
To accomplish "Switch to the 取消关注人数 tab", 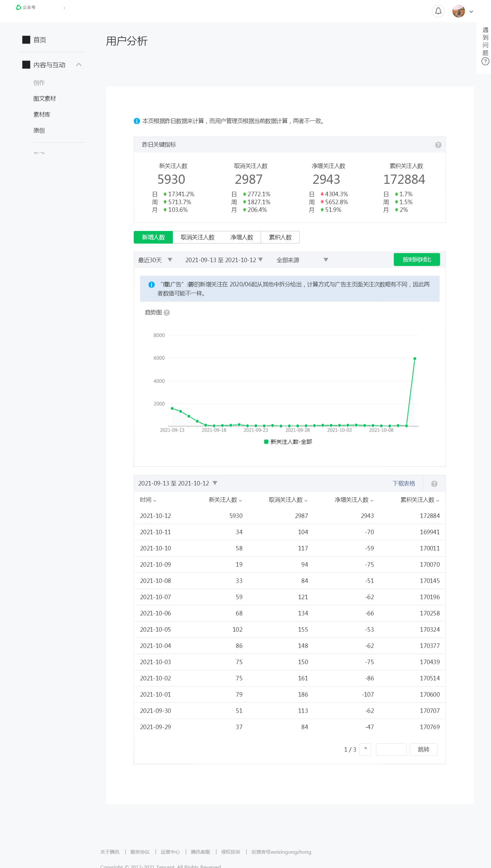I will point(197,237).
